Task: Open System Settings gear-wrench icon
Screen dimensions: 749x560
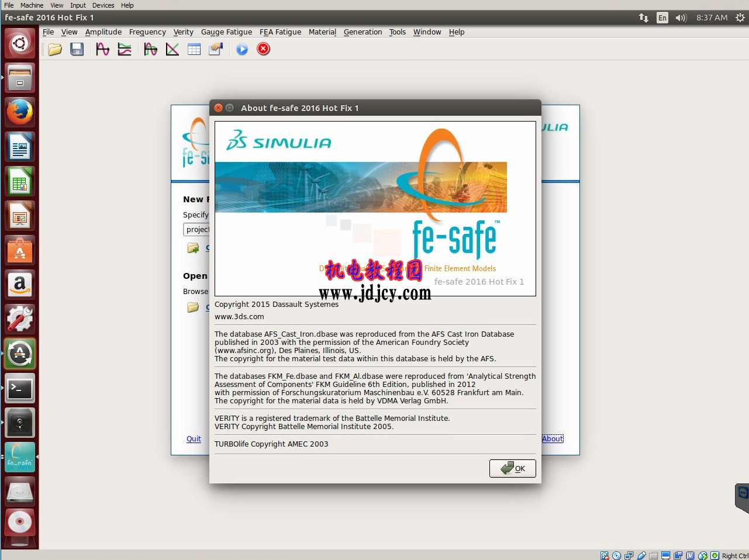Action: click(20, 319)
